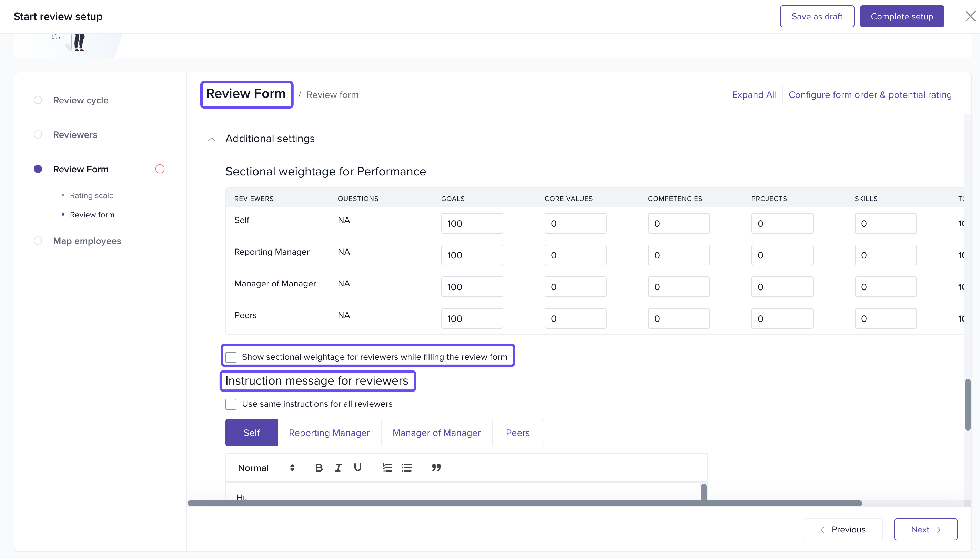Click the red warning icon beside Review Form
Viewport: 980px width, 559px height.
[x=160, y=169]
